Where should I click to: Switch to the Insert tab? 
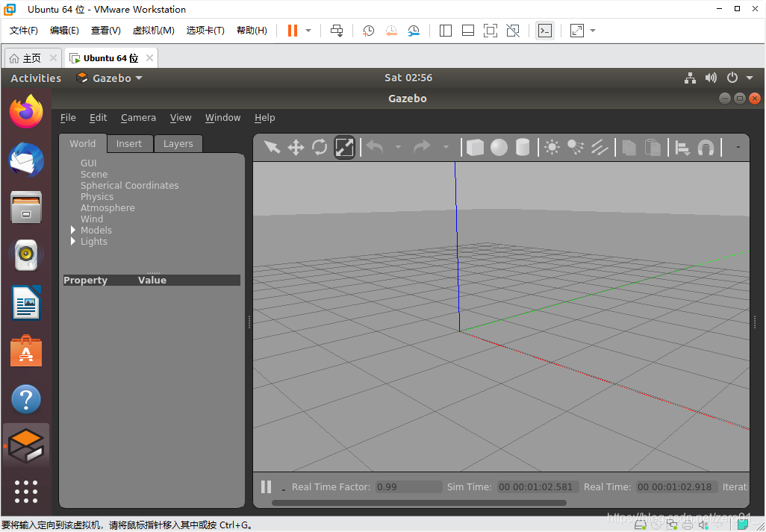[129, 143]
